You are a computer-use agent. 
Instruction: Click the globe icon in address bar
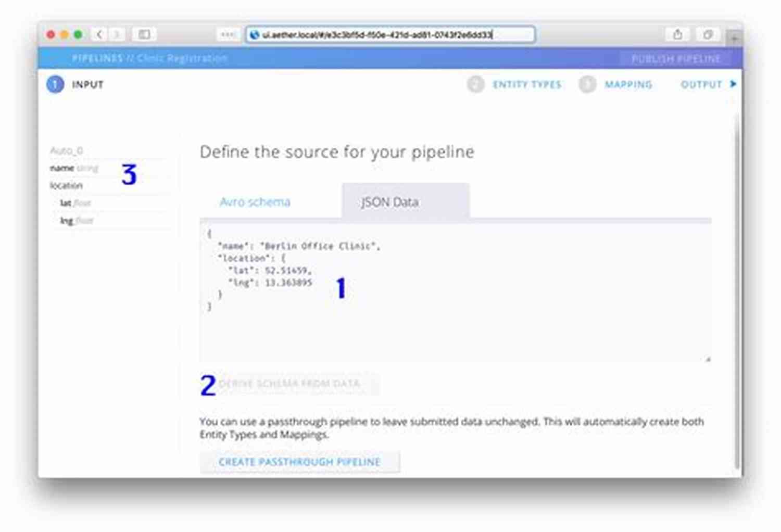[255, 35]
